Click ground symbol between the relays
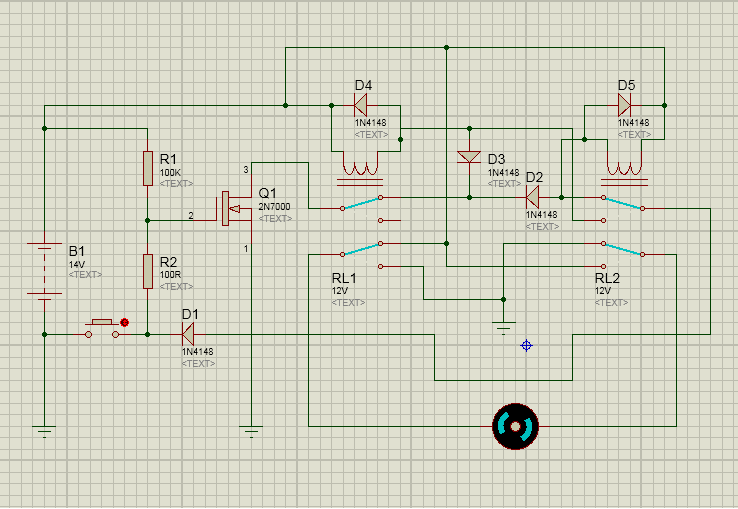738x509 pixels. [x=504, y=328]
